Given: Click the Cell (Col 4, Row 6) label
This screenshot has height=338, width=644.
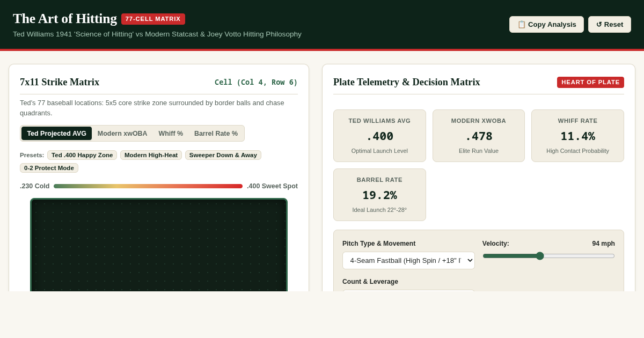Looking at the screenshot, I should pos(256,82).
